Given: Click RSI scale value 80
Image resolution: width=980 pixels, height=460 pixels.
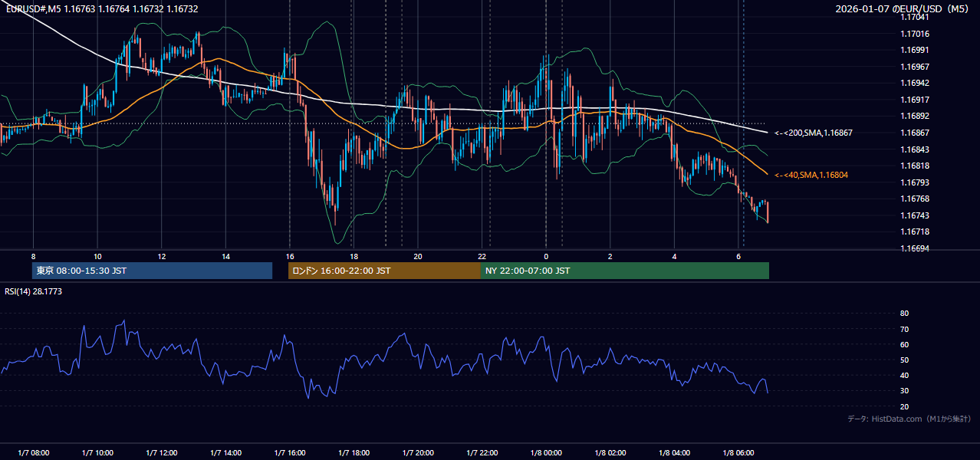Looking at the screenshot, I should click(x=905, y=314).
